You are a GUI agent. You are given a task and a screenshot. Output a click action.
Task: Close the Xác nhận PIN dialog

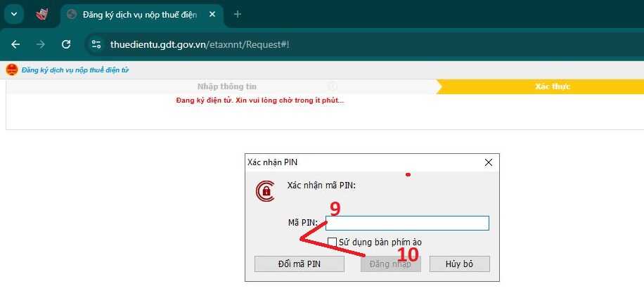click(489, 162)
